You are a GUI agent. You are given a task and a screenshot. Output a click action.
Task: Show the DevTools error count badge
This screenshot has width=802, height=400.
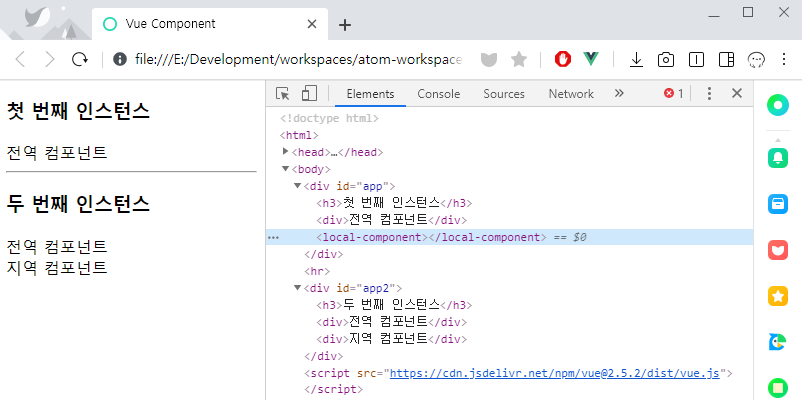[674, 93]
